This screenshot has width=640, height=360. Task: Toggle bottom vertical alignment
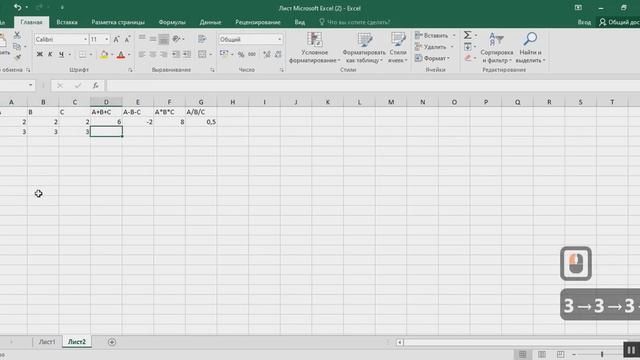[164, 39]
